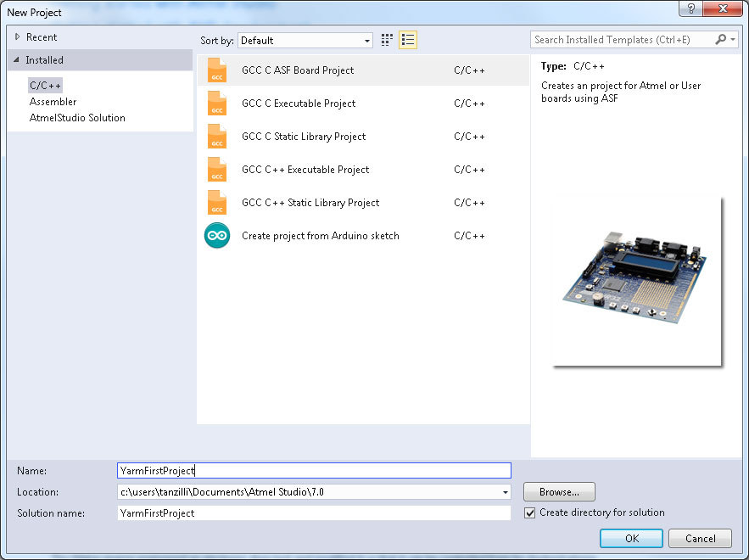Click C/C++ type of Arduino sketch row

point(469,236)
